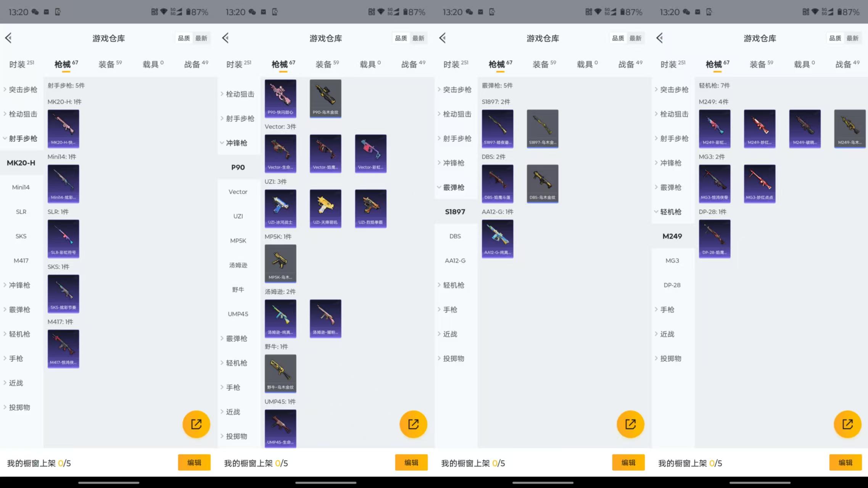Select 枪械 tab on 射手步枪 screen
Viewport: 868px width, 488px height.
[66, 64]
